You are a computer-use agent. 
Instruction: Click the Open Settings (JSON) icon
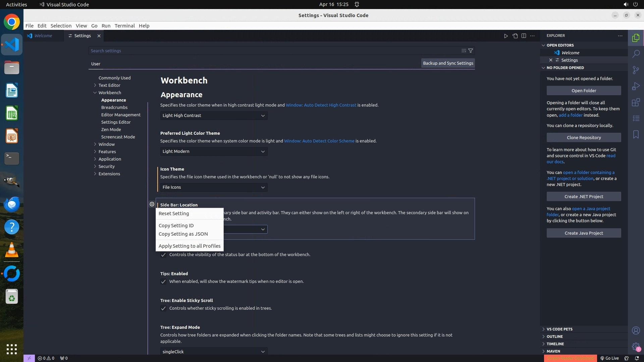[515, 36]
